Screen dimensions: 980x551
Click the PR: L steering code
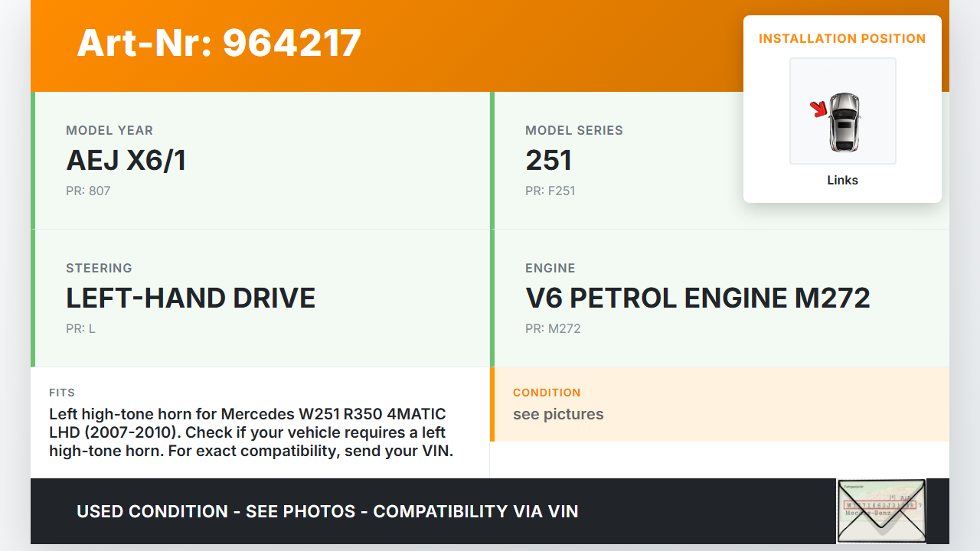tap(80, 328)
